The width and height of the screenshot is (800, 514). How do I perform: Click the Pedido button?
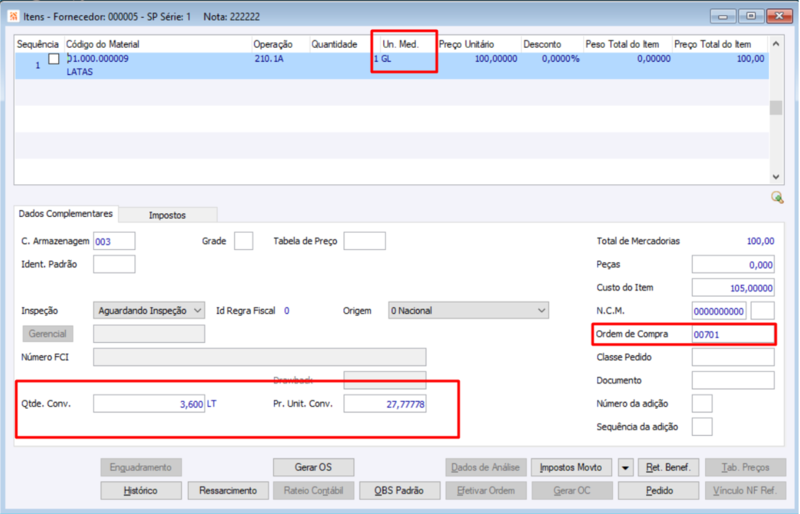pos(659,491)
